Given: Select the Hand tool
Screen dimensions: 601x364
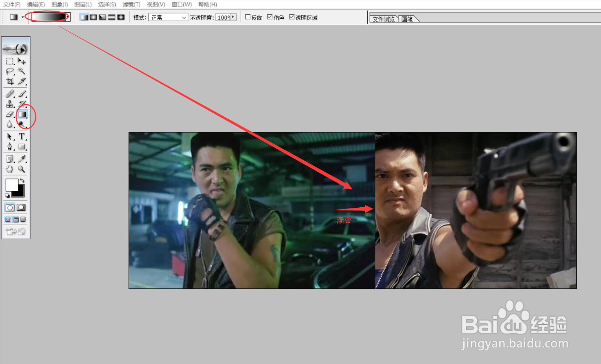Looking at the screenshot, I should coord(10,169).
